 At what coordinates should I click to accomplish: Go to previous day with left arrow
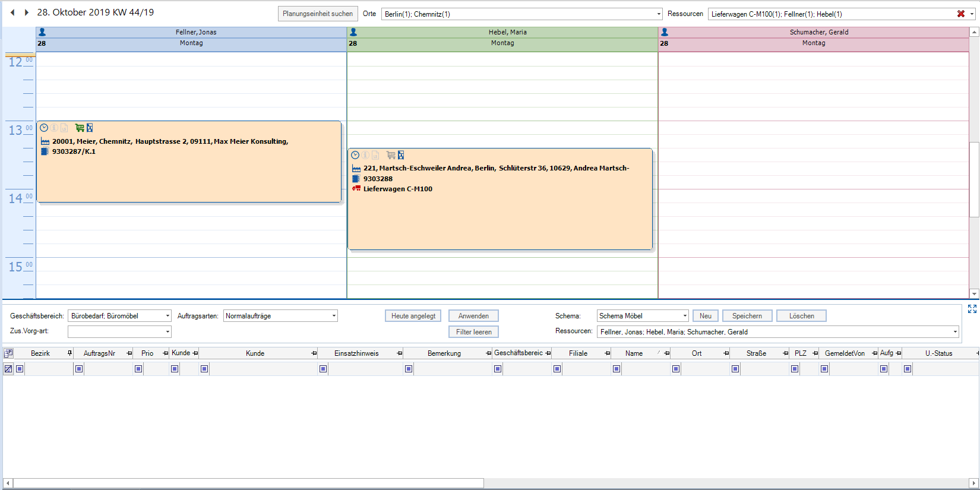[12, 12]
